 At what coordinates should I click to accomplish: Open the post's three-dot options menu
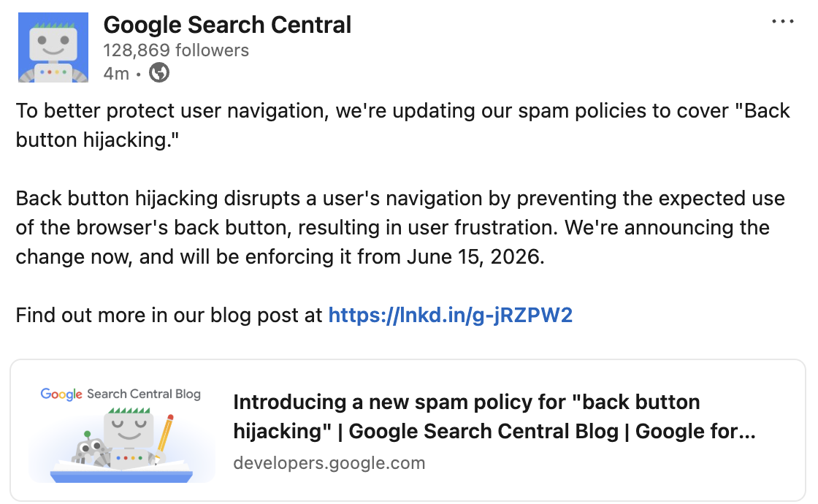pos(782,20)
